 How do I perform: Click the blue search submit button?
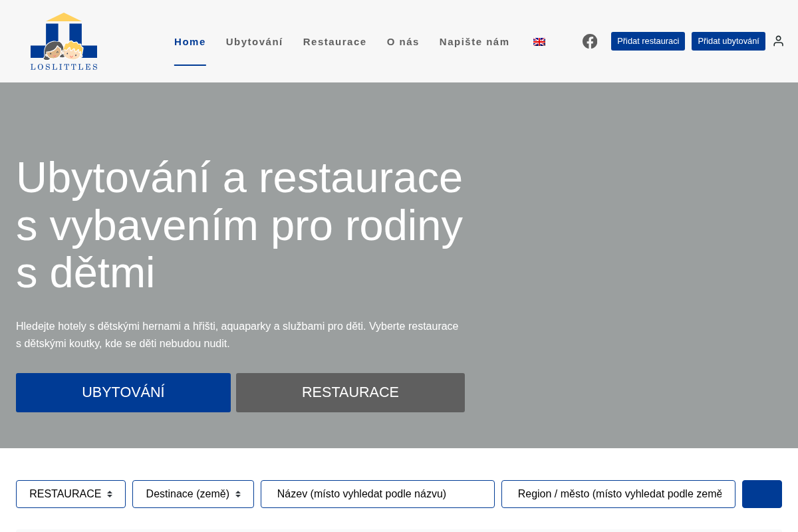point(762,494)
